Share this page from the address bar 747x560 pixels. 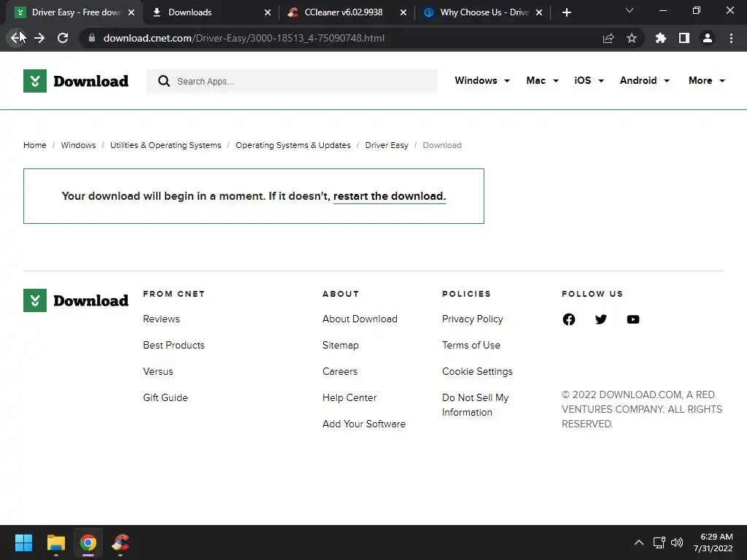[608, 38]
